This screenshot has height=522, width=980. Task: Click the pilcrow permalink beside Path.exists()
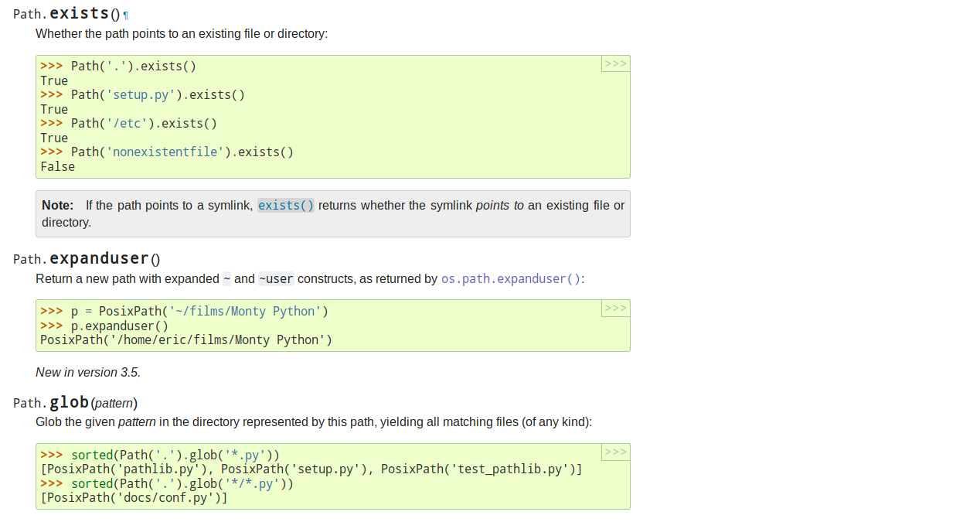coord(126,15)
